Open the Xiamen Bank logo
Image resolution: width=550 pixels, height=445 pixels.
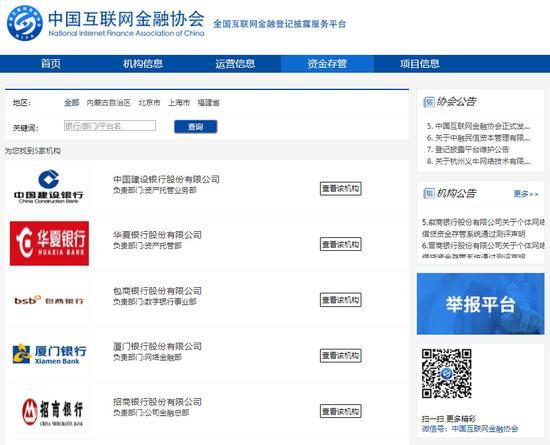click(49, 354)
